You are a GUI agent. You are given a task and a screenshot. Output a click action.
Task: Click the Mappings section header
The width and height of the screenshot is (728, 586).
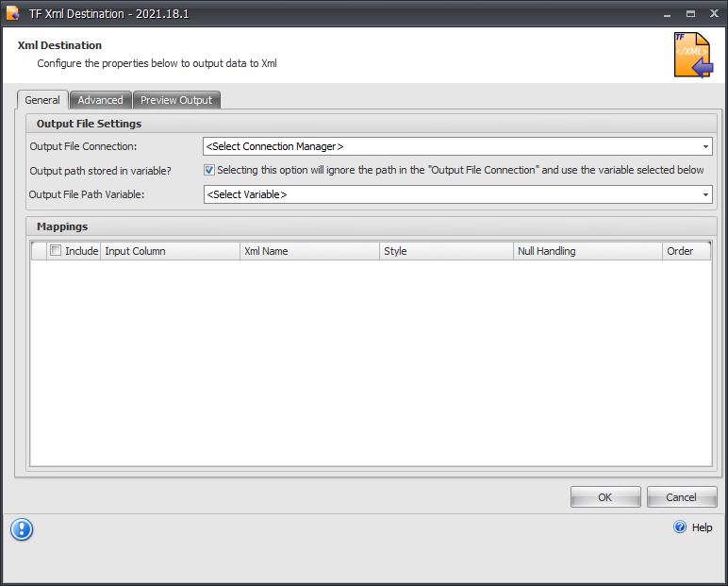pyautogui.click(x=372, y=226)
